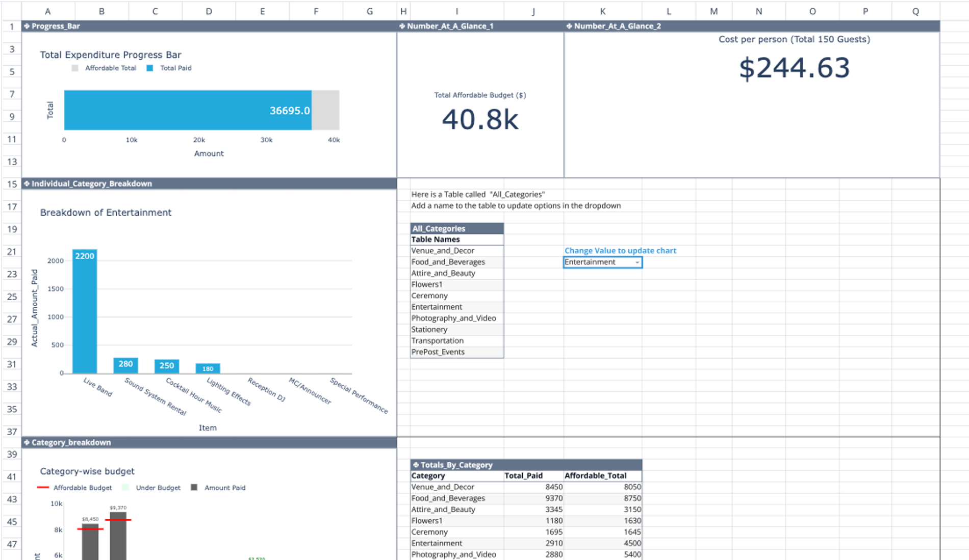Click the Total Expenditure Progress Bar chart title
The width and height of the screenshot is (969, 560).
pos(111,55)
